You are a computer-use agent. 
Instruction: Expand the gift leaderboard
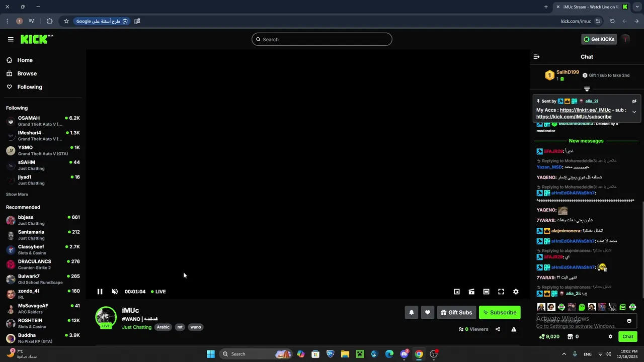coord(587,89)
